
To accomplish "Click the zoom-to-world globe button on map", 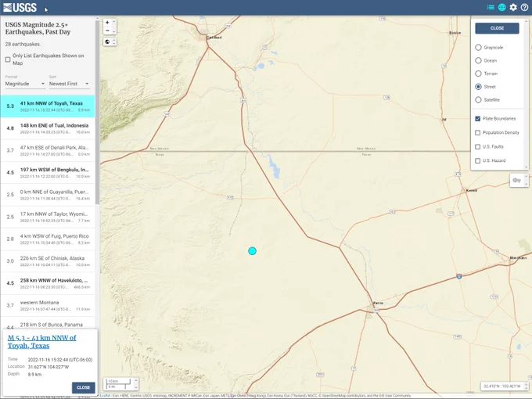I will [x=107, y=41].
